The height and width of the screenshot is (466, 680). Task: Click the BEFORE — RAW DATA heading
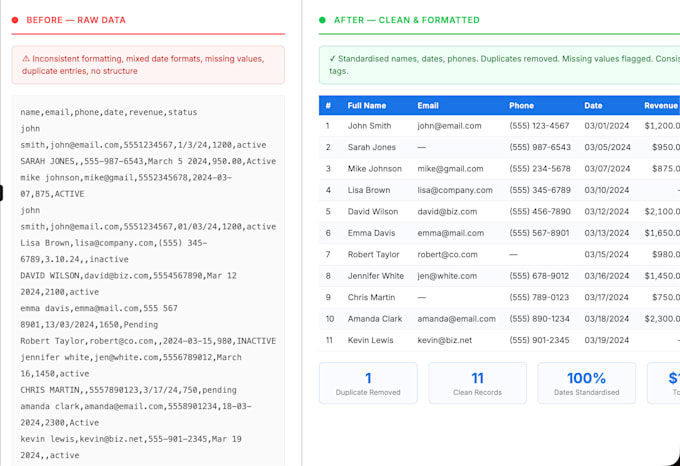(76, 20)
